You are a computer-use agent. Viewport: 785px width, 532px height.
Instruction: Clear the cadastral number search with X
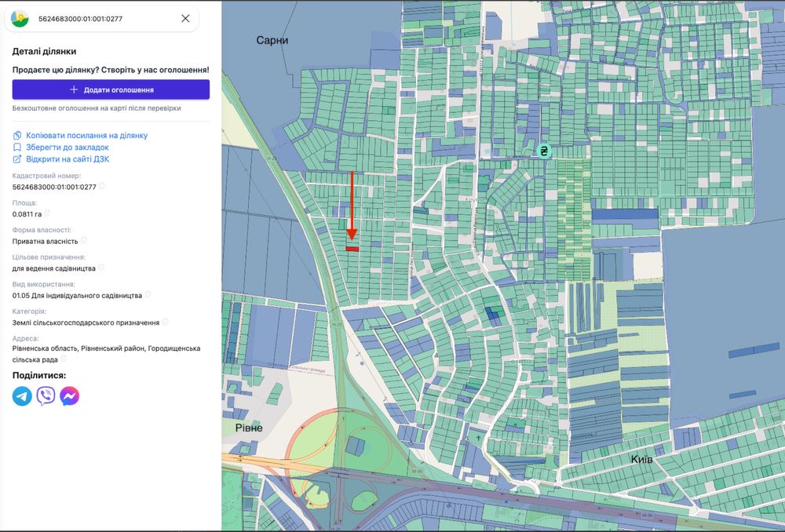click(185, 18)
